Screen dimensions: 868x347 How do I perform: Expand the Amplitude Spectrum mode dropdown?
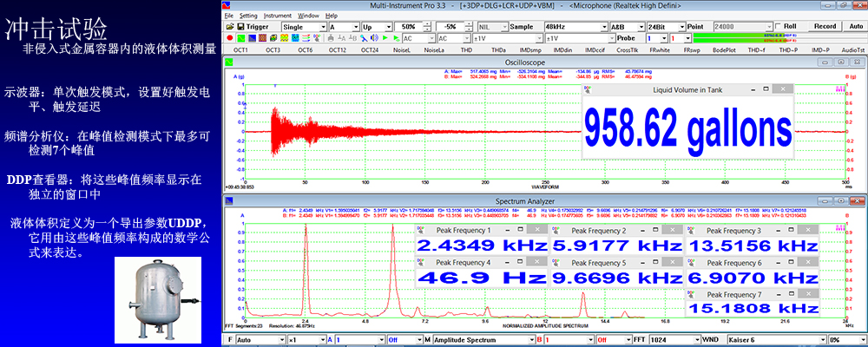[x=531, y=339]
